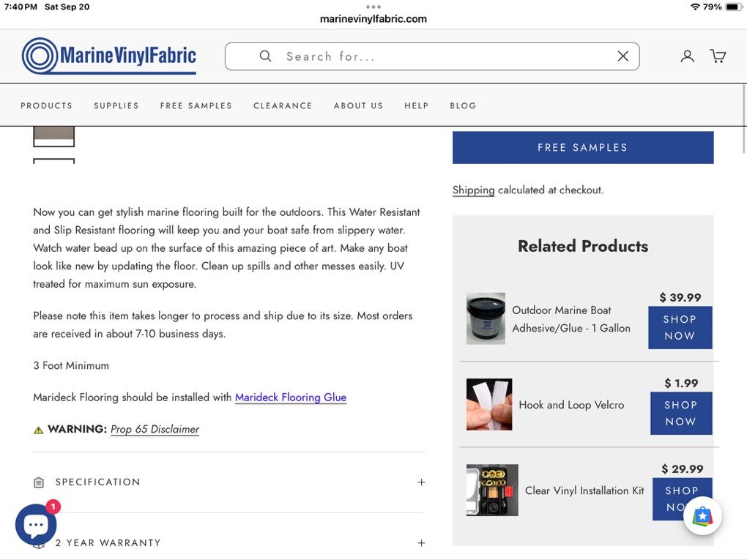Tap the rewards star badge icon
747x560 pixels.
tap(702, 516)
